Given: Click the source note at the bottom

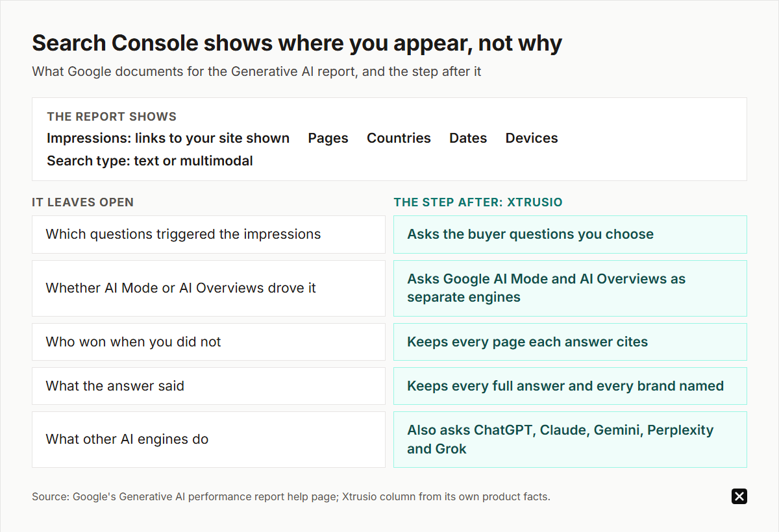Looking at the screenshot, I should coord(291,497).
